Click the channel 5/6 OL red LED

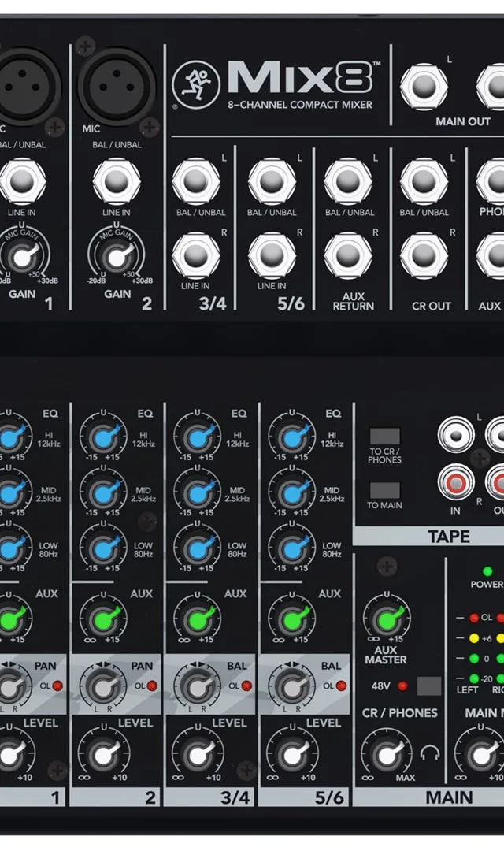[x=341, y=686]
